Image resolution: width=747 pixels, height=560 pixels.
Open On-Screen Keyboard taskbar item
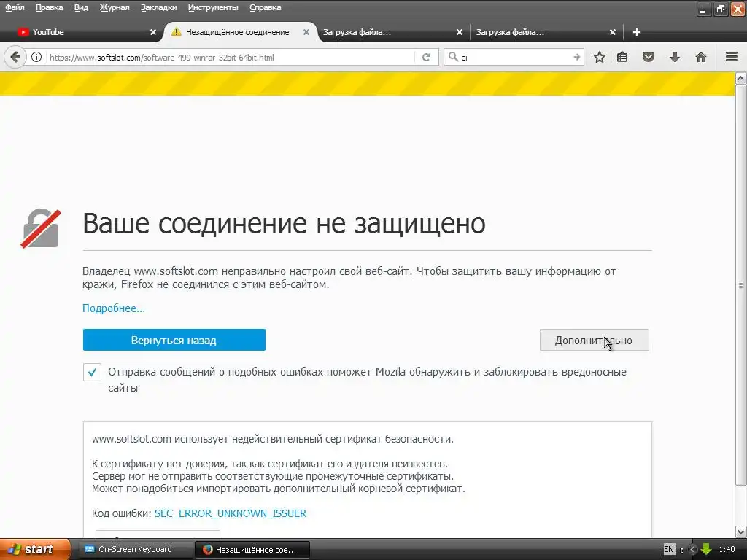135,549
